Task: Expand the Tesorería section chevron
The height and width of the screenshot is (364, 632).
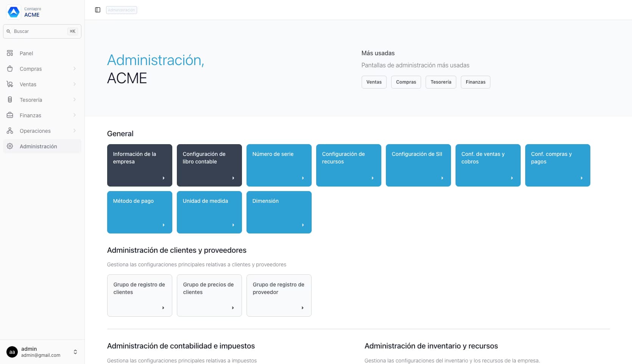Action: pyautogui.click(x=74, y=100)
